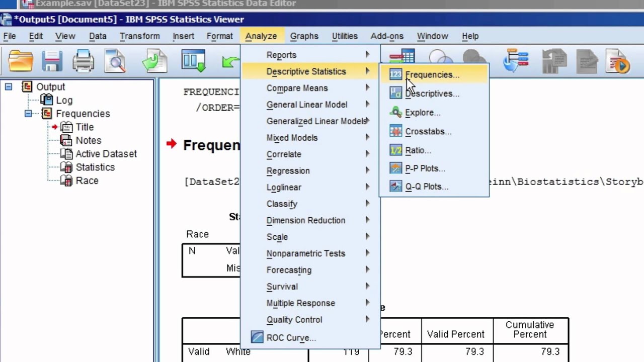Select Log item in outline tree
The image size is (644, 362).
click(x=64, y=100)
